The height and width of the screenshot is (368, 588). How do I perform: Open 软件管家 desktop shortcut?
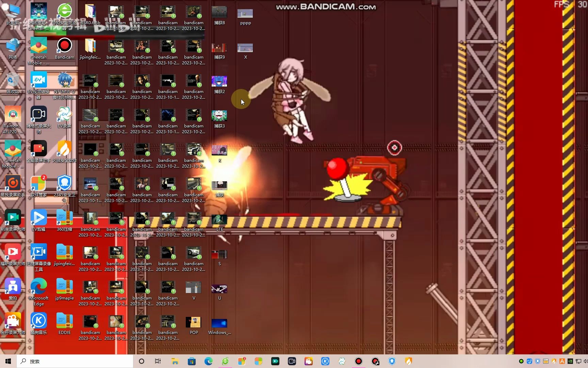[x=38, y=186]
